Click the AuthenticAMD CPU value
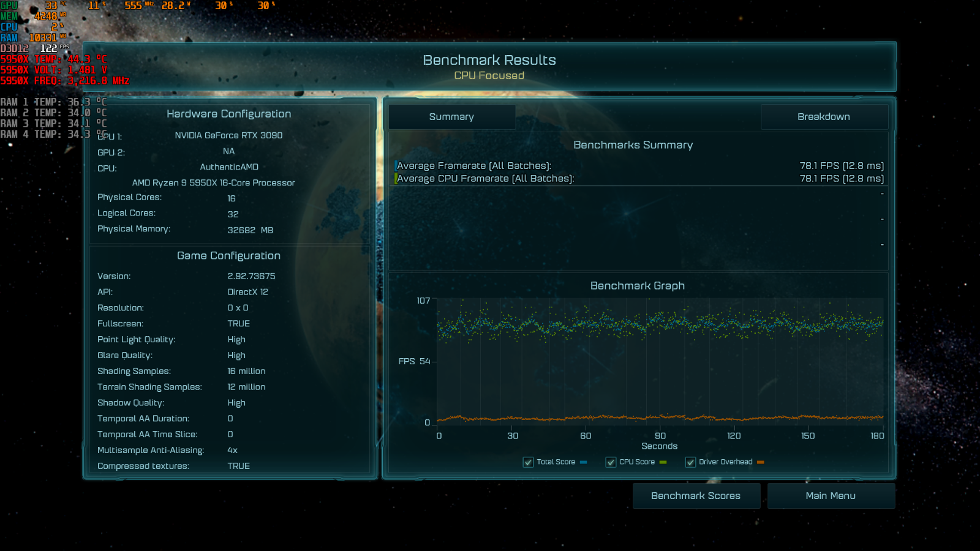This screenshot has width=980, height=551. [x=229, y=167]
